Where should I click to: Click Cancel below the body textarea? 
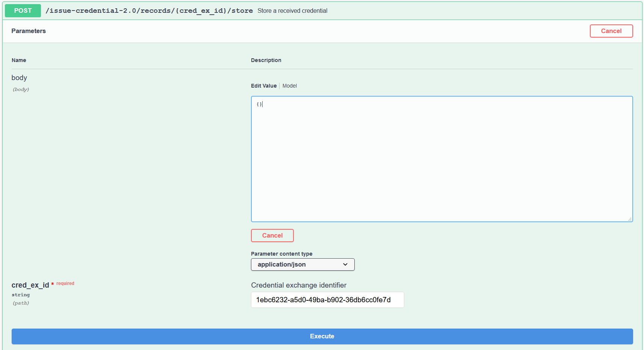pos(272,236)
